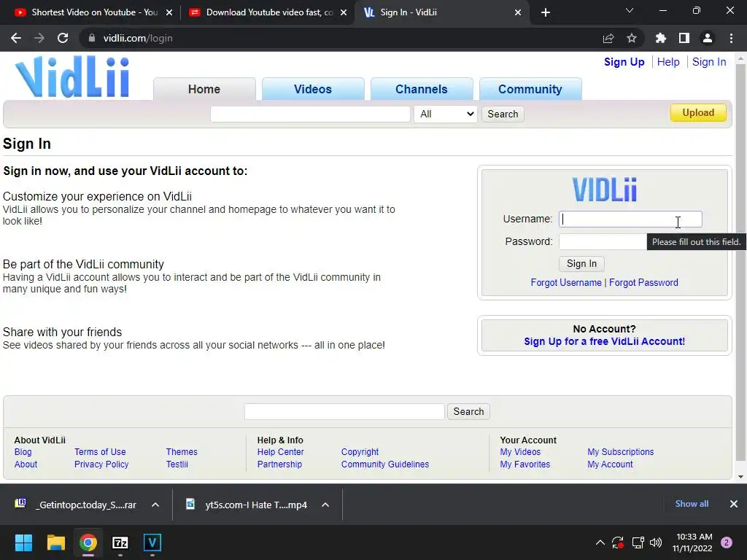Open the Forgot Password link
This screenshot has height=560, width=747.
643,282
